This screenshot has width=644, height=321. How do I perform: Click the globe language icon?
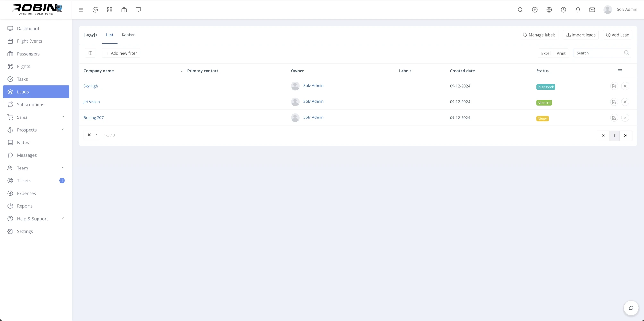tap(549, 10)
